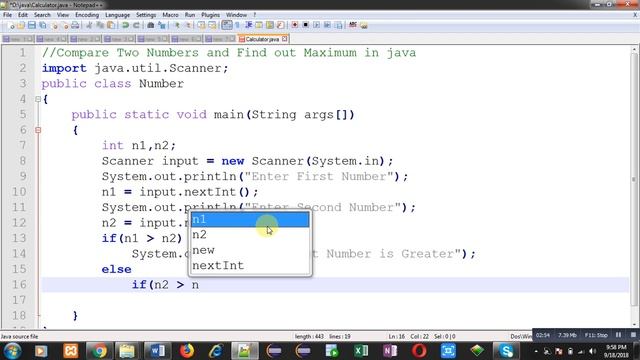
Task: Toggle the Indent Guide toolbar icon
Action: click(248, 25)
